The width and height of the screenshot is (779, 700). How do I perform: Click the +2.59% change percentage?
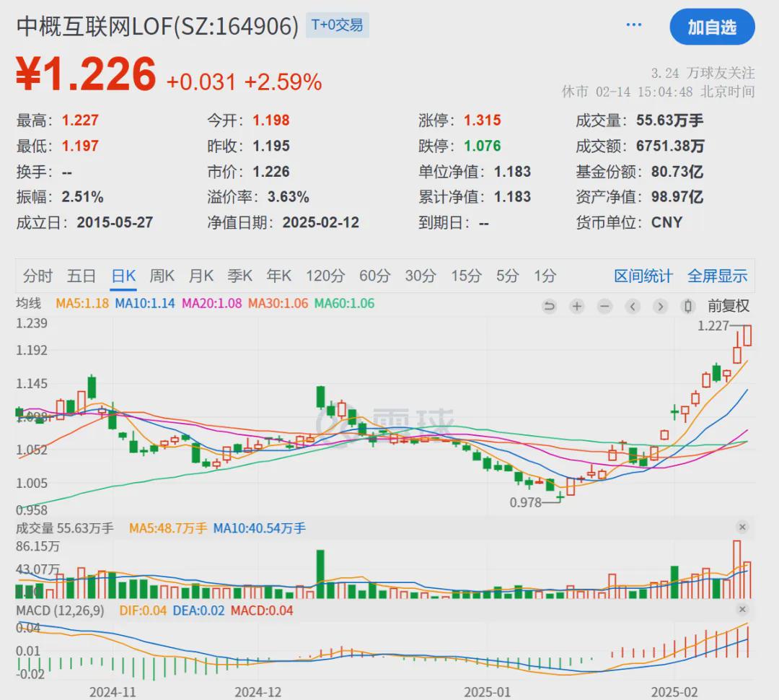point(283,82)
